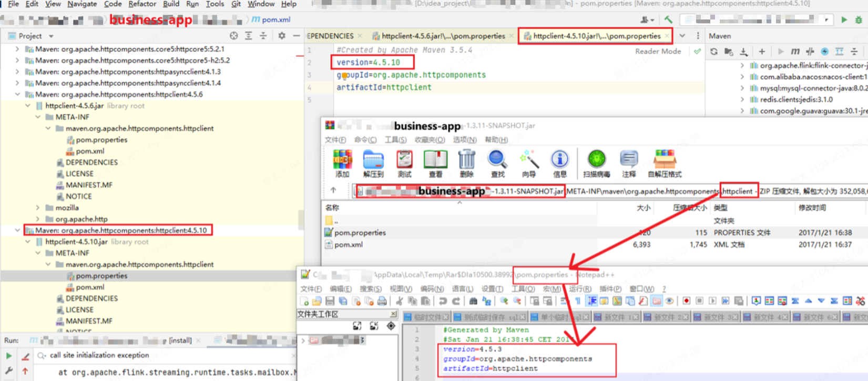Start debugging with the bug icon
The width and height of the screenshot is (868, 381).
[x=859, y=19]
